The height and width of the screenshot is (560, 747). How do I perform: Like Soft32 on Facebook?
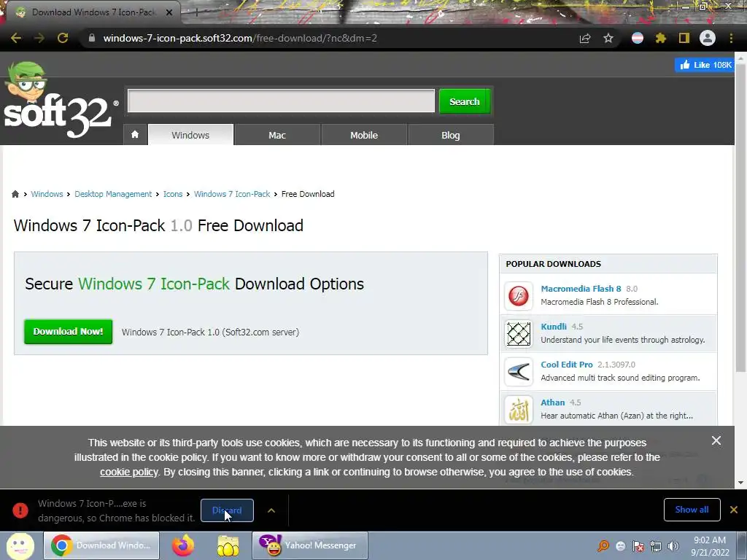click(705, 65)
